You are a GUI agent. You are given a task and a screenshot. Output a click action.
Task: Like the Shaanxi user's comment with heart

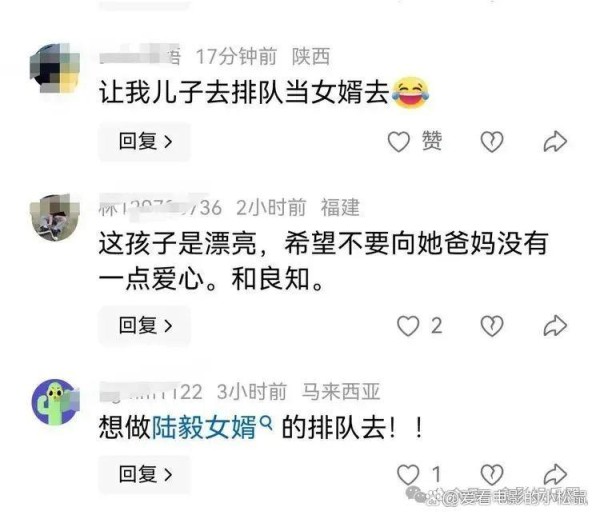399,142
